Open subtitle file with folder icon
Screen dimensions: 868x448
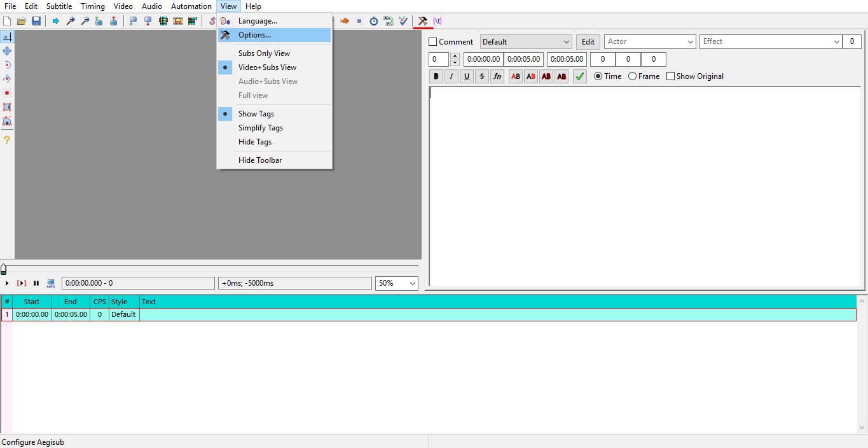coord(22,21)
